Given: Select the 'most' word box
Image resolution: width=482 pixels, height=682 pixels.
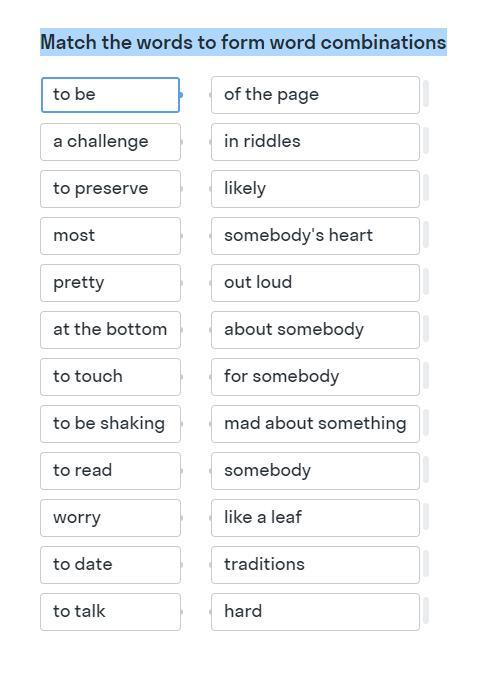Looking at the screenshot, I should pyautogui.click(x=110, y=236).
